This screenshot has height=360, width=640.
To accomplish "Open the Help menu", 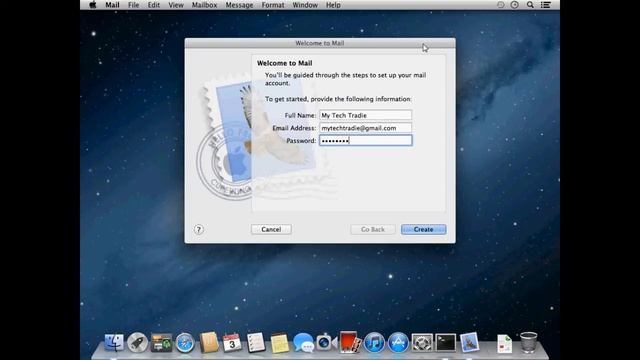I will coord(333,5).
